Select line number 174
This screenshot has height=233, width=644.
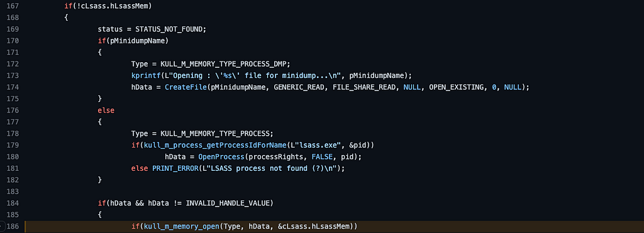pyautogui.click(x=13, y=87)
